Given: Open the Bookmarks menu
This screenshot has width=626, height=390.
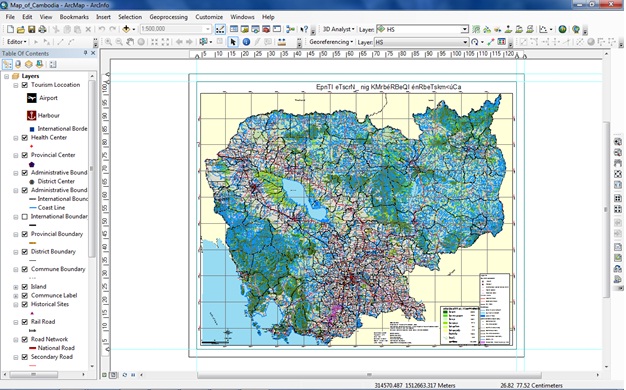Looking at the screenshot, I should (74, 17).
